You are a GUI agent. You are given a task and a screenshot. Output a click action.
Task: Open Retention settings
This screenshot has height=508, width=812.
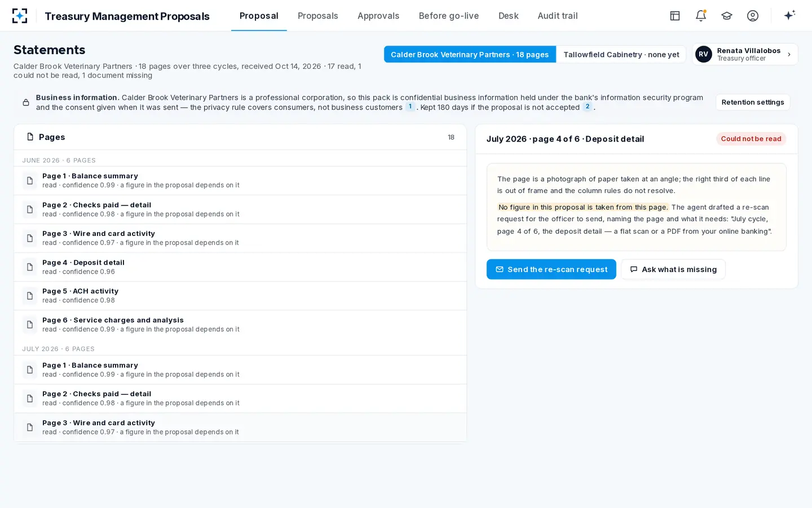(753, 102)
